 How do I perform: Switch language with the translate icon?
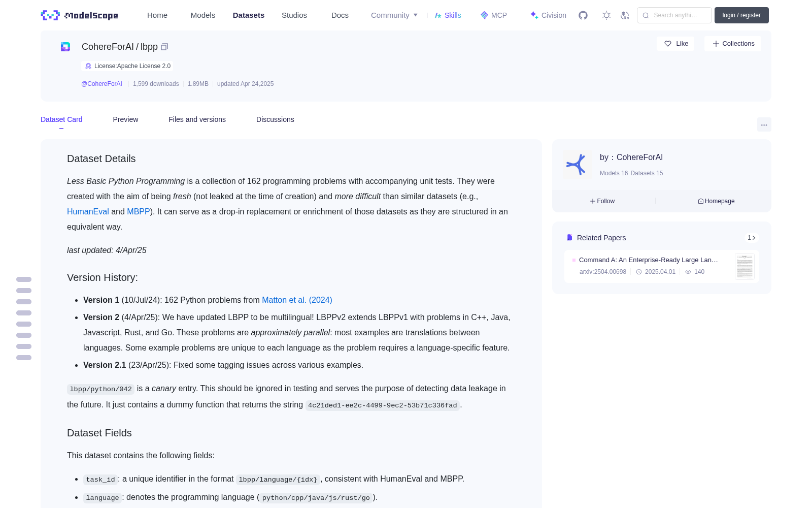pyautogui.click(x=625, y=15)
